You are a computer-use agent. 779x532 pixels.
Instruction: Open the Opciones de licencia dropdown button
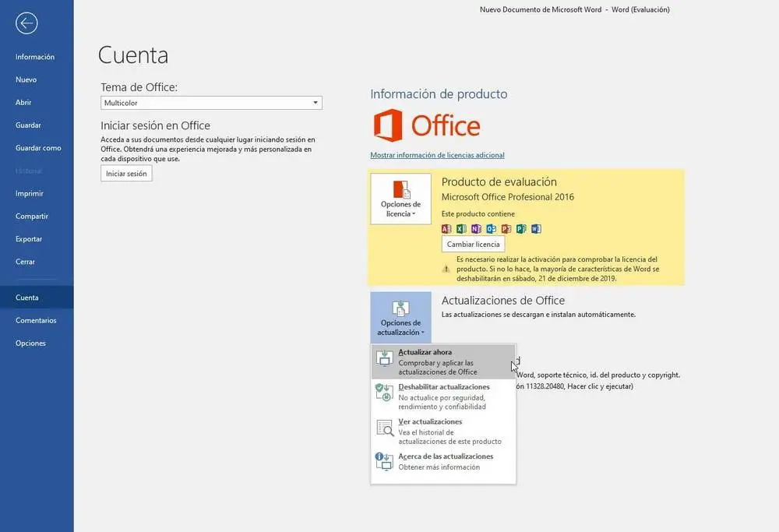[400, 199]
